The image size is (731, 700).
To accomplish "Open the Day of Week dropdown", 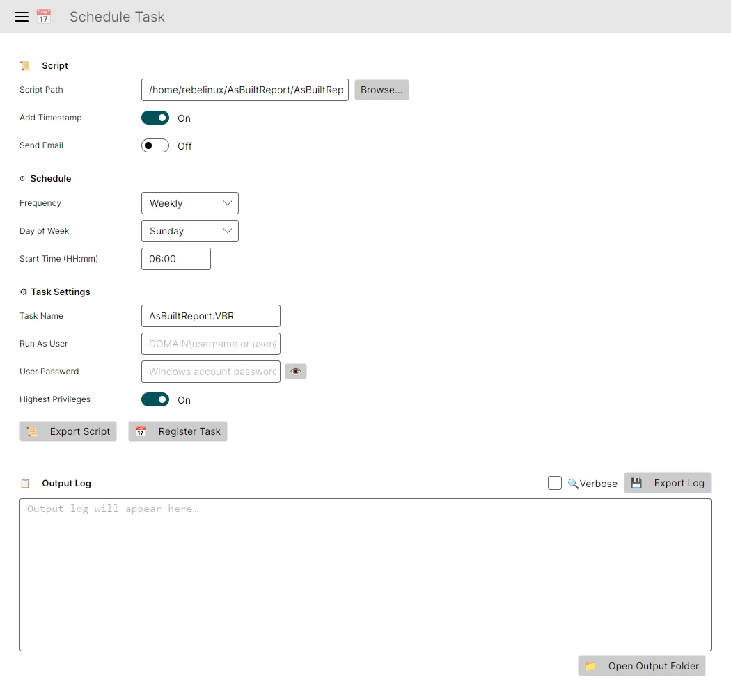I will click(x=189, y=230).
